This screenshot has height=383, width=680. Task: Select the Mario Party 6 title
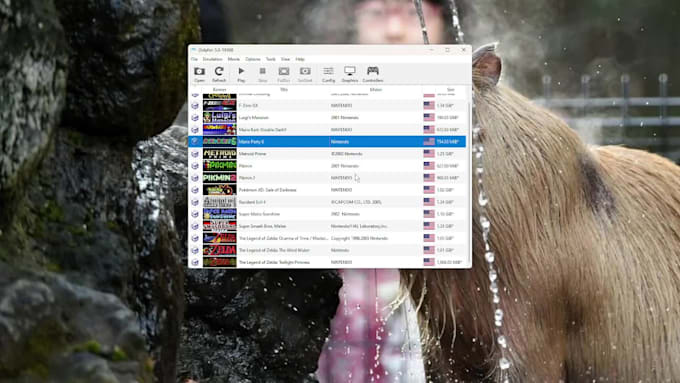[x=251, y=142]
